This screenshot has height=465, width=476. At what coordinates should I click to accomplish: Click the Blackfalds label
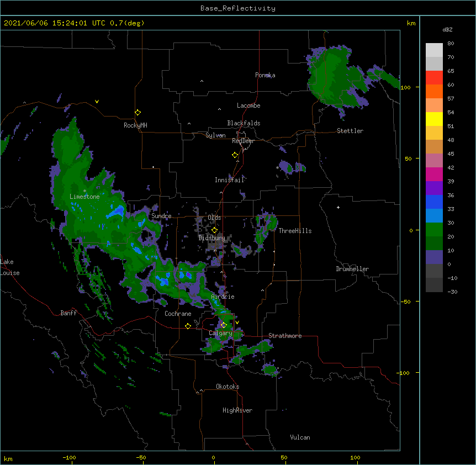[244, 123]
